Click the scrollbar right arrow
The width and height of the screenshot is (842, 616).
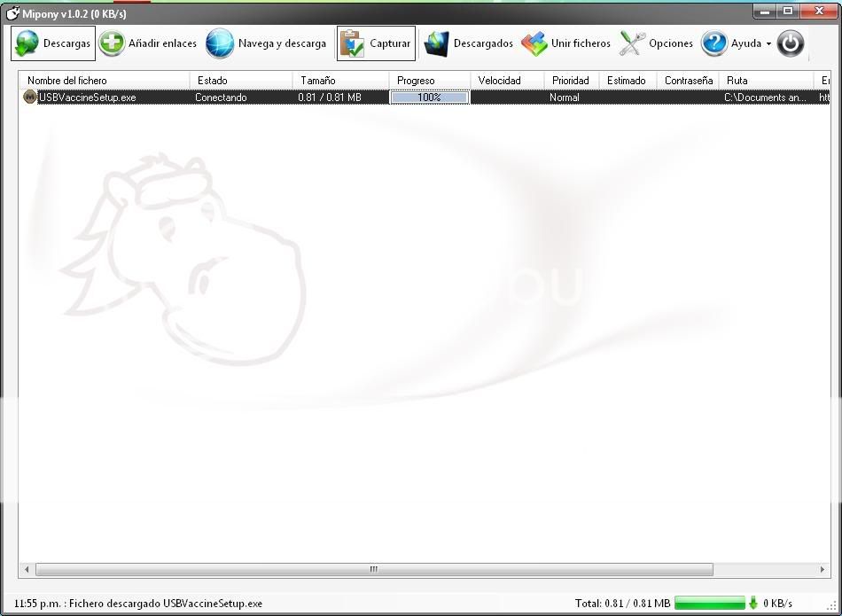coord(823,569)
